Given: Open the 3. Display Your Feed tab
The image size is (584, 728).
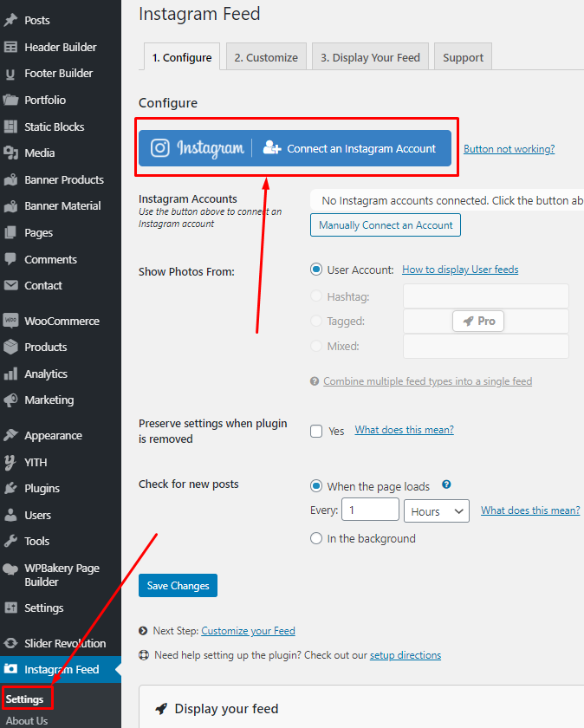Looking at the screenshot, I should pyautogui.click(x=370, y=57).
